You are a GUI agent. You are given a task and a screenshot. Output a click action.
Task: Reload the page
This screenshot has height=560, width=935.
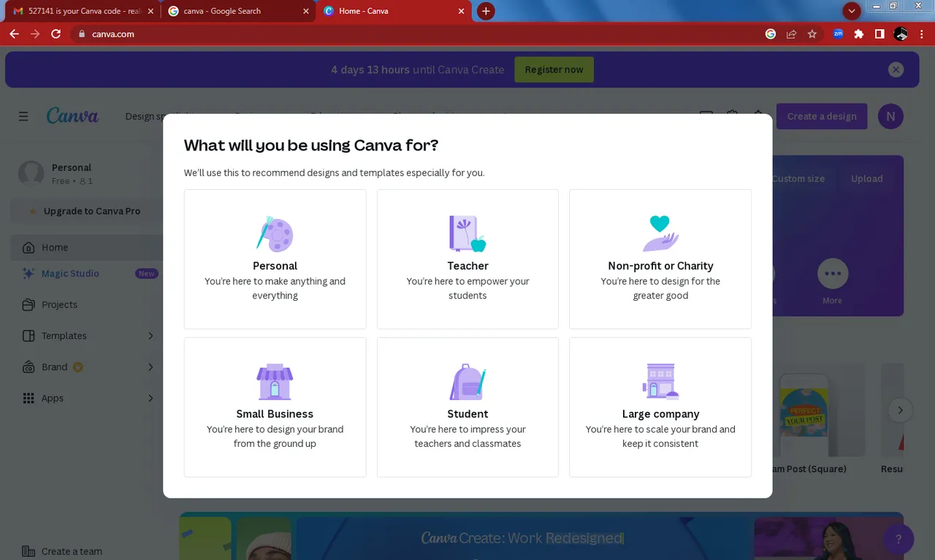pyautogui.click(x=56, y=34)
